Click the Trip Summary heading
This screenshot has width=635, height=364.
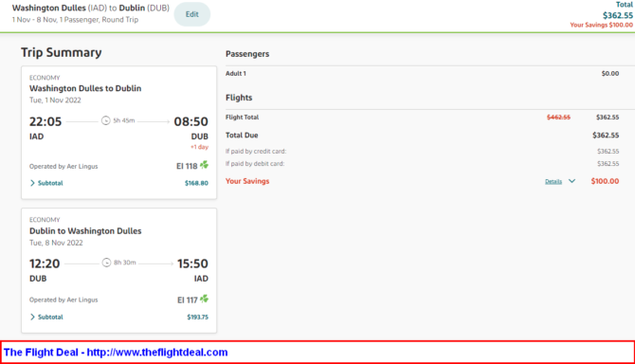[62, 53]
